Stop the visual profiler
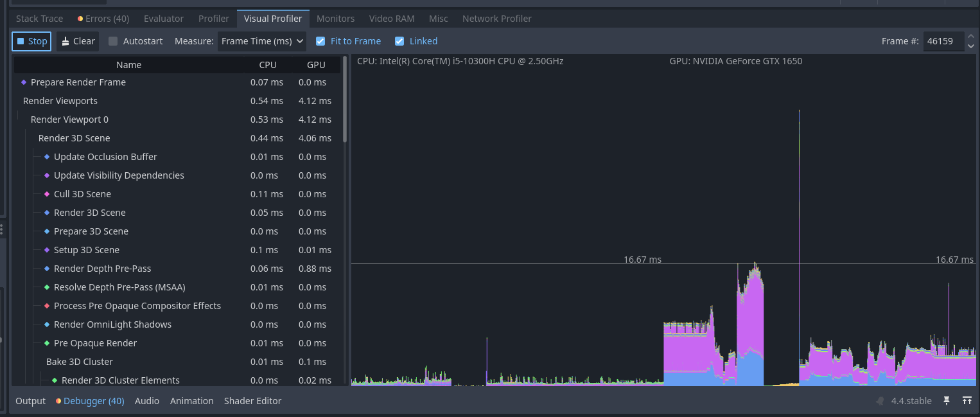This screenshot has height=417, width=980. [x=31, y=41]
